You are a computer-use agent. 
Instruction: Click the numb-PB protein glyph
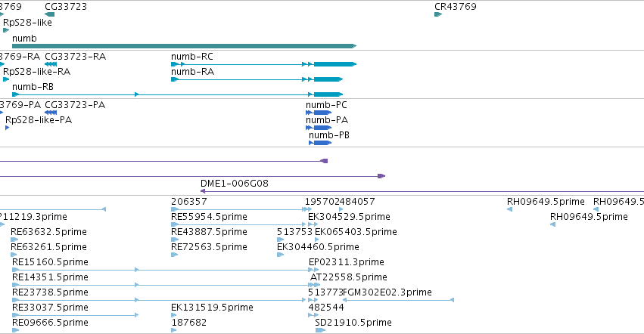[x=320, y=143]
